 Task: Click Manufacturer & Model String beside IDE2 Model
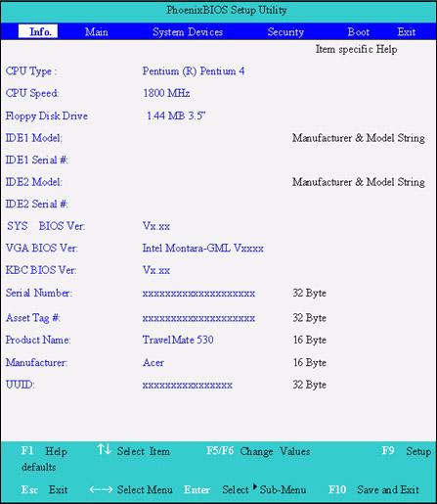tap(359, 182)
